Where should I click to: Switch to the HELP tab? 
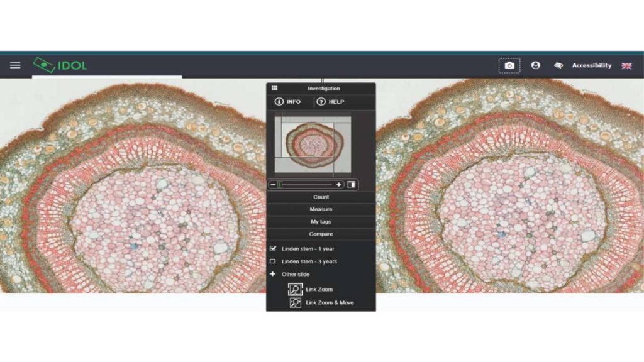click(x=331, y=102)
